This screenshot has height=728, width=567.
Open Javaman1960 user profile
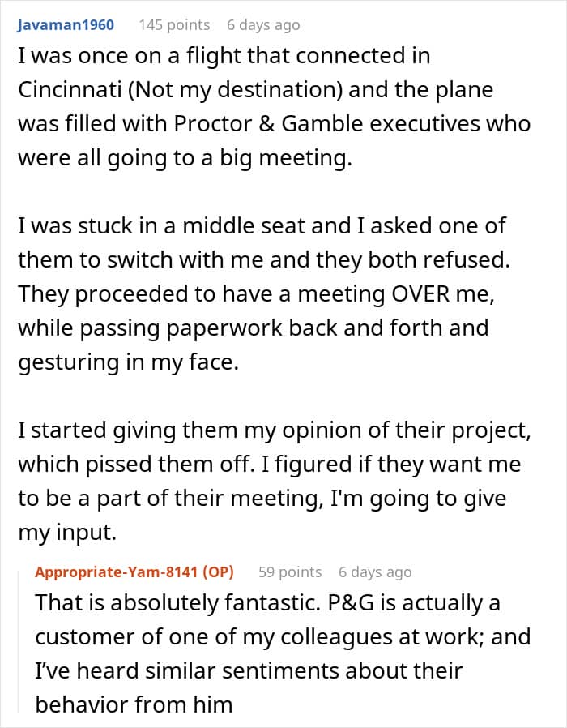click(x=66, y=24)
